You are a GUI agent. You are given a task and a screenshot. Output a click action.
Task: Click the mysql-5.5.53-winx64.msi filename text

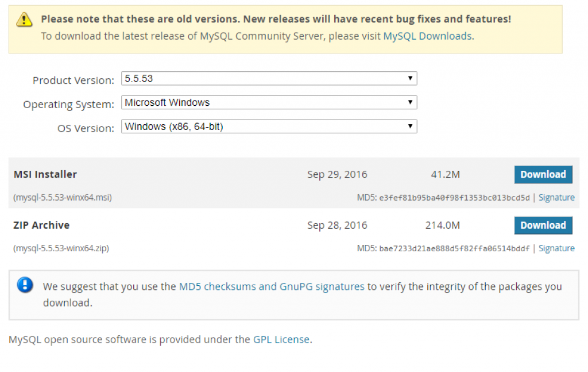[x=62, y=197]
